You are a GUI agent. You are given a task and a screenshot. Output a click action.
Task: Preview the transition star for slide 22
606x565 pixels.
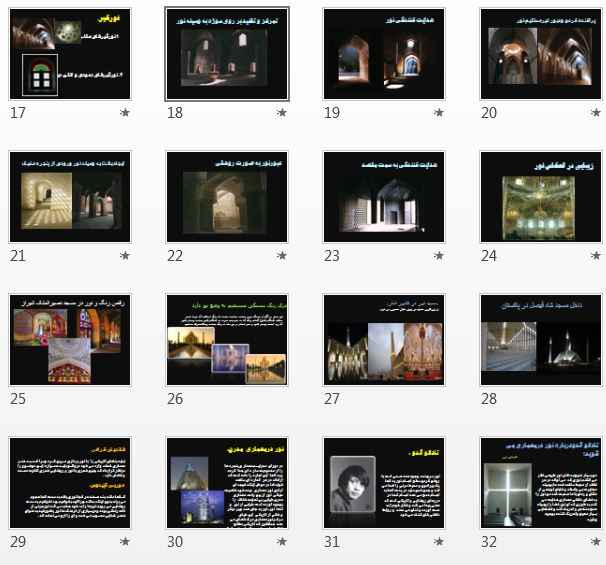pyautogui.click(x=282, y=256)
